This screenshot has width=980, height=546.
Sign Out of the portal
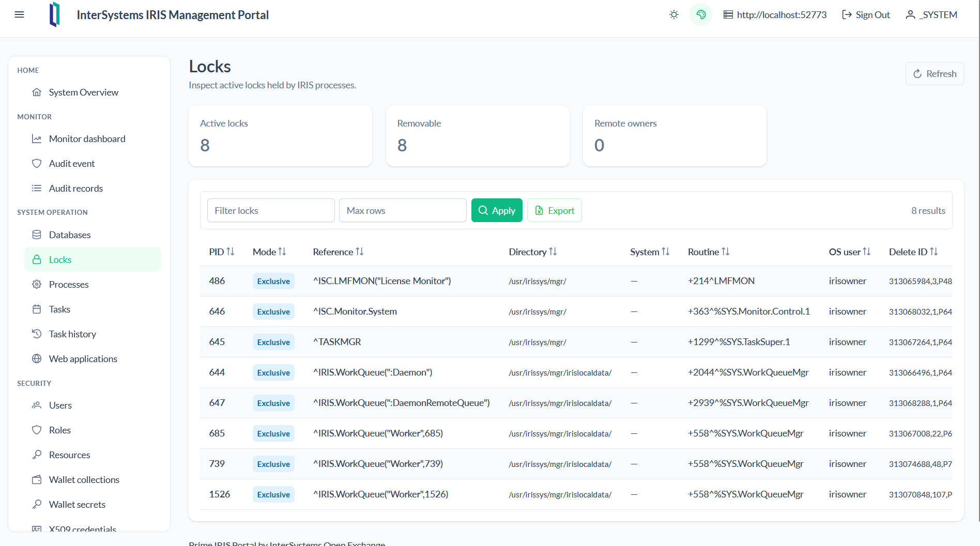tap(866, 14)
